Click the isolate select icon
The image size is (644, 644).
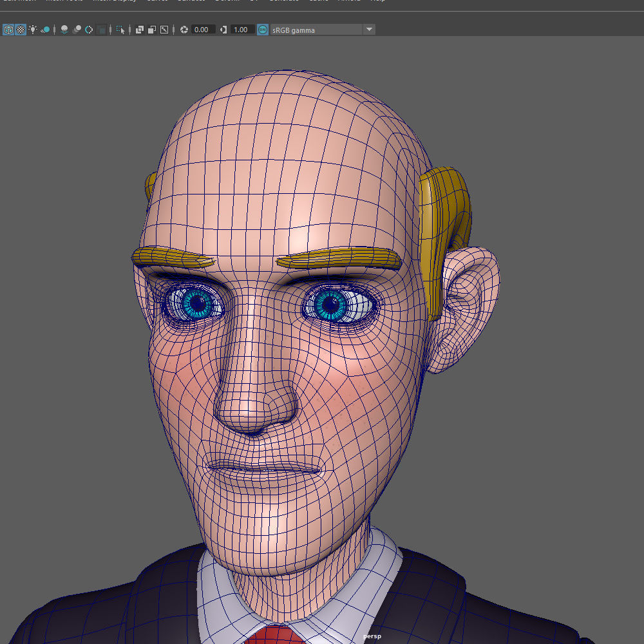(120, 30)
